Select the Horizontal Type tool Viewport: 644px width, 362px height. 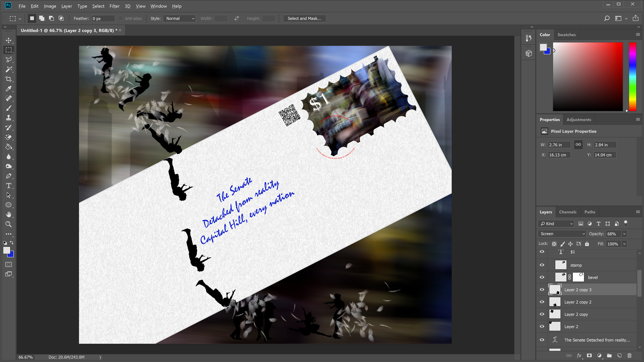click(x=9, y=186)
